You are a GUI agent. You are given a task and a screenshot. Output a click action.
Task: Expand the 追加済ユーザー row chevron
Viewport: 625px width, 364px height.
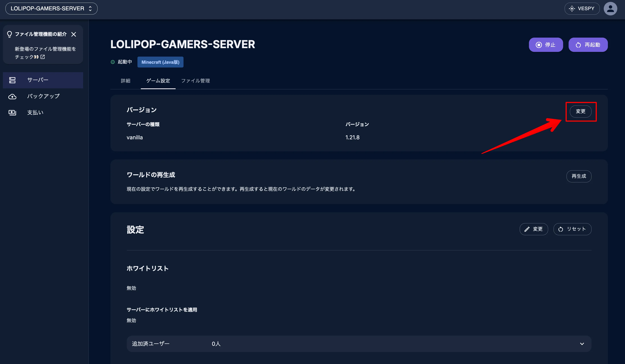pos(582,344)
